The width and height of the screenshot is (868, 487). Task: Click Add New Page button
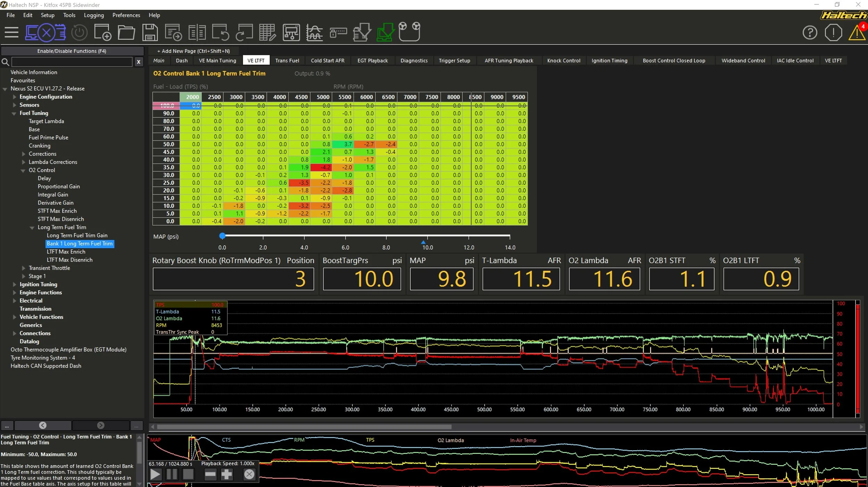193,51
